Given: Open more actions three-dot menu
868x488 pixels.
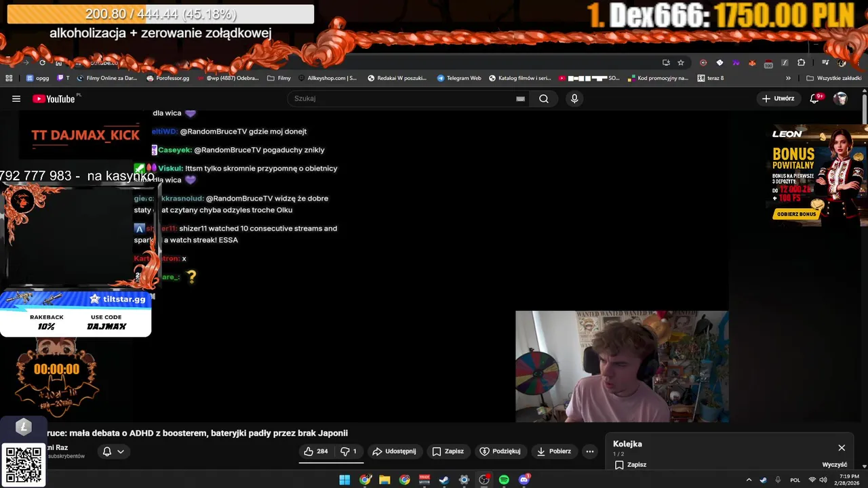Looking at the screenshot, I should pyautogui.click(x=590, y=451).
